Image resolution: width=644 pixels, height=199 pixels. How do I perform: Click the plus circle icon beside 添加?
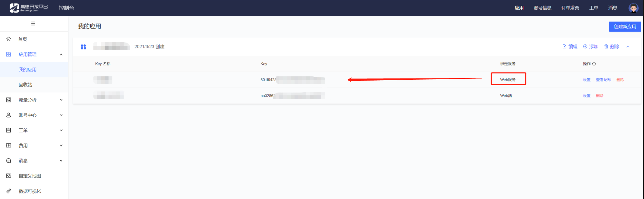tap(585, 47)
